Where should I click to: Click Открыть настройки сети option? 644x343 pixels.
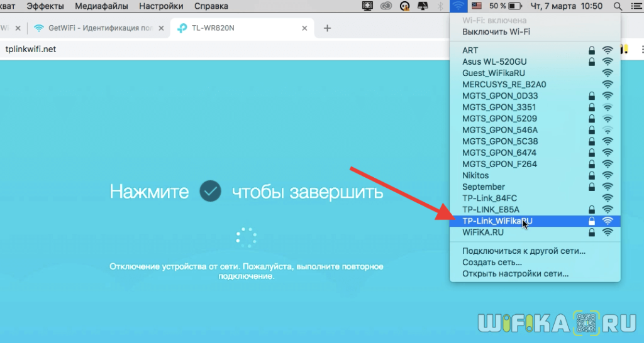click(x=515, y=274)
